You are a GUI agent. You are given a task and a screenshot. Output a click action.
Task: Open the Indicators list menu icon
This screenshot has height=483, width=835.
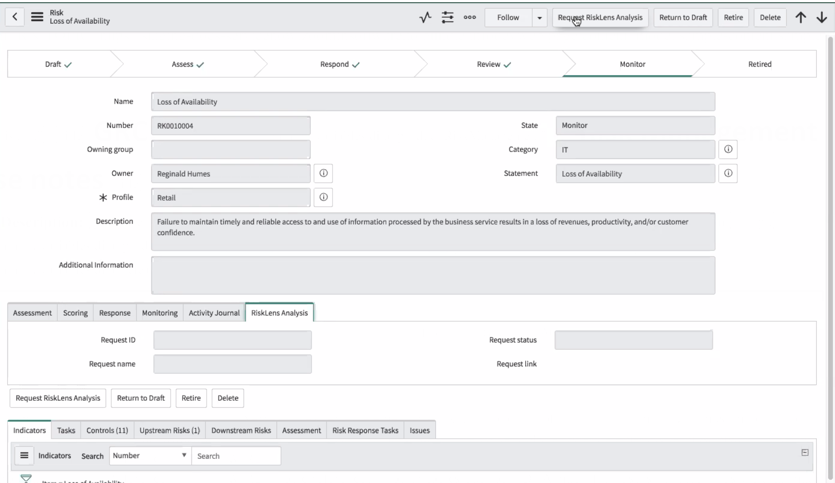[x=24, y=455]
